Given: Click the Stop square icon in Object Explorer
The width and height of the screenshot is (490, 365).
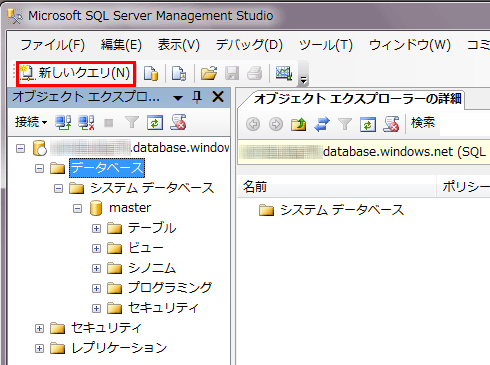Looking at the screenshot, I should click(x=109, y=123).
